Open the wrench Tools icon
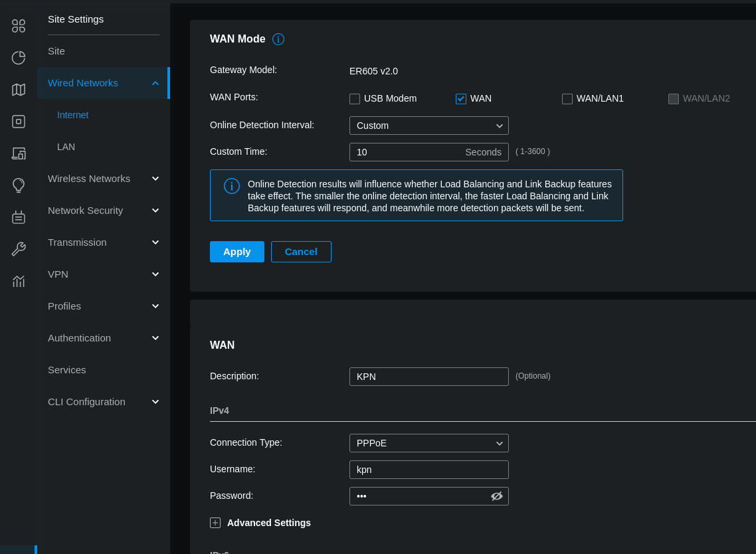Viewport: 756px width, 554px height. click(19, 249)
